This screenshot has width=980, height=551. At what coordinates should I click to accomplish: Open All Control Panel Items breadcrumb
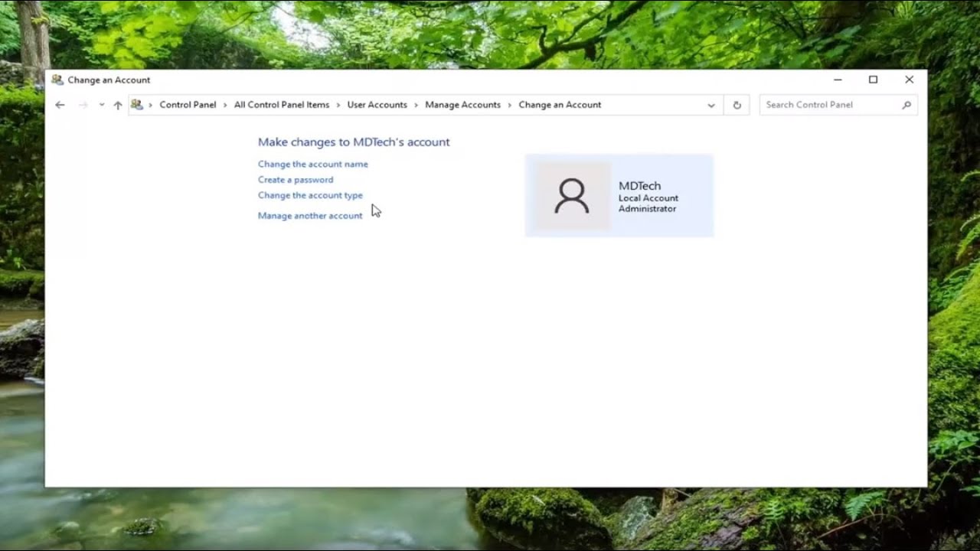282,105
